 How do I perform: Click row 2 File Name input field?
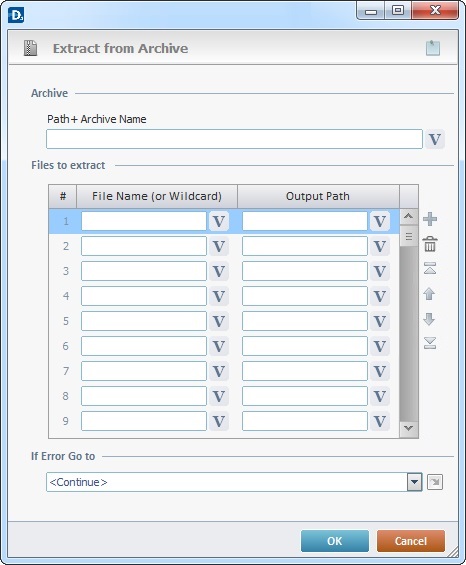pos(144,246)
